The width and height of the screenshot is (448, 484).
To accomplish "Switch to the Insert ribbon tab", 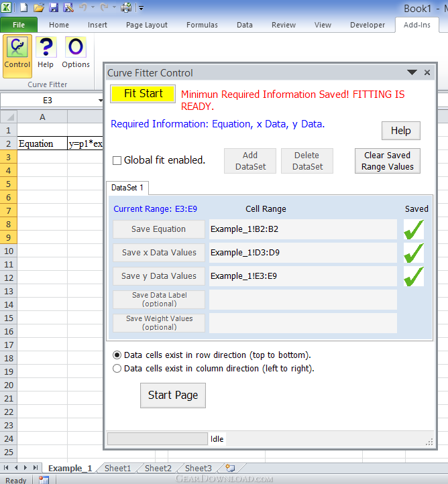I will (x=97, y=25).
